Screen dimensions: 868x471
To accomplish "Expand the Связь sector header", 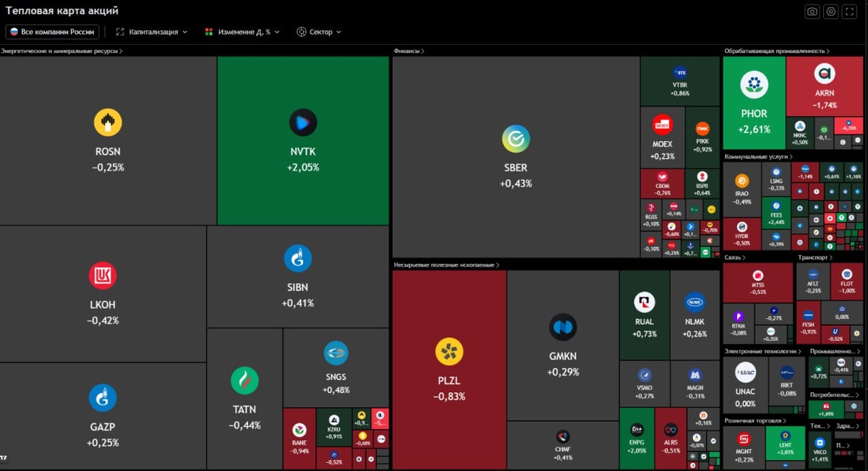I will pos(735,257).
